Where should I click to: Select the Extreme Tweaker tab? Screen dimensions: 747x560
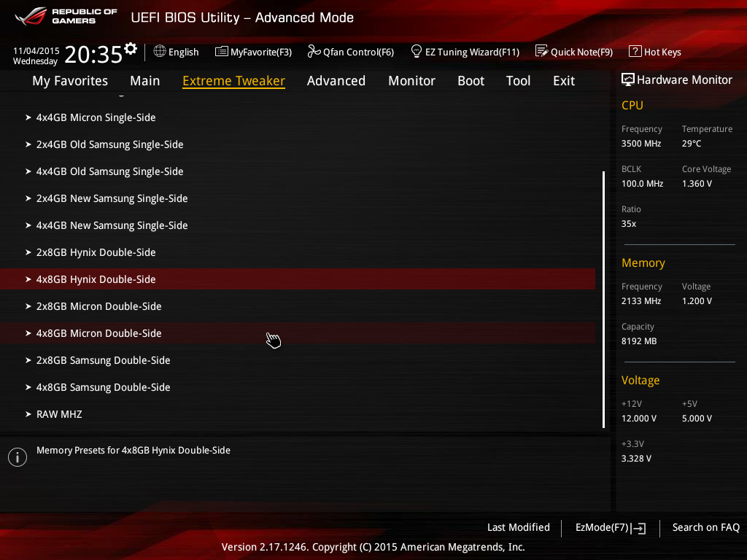tap(234, 81)
